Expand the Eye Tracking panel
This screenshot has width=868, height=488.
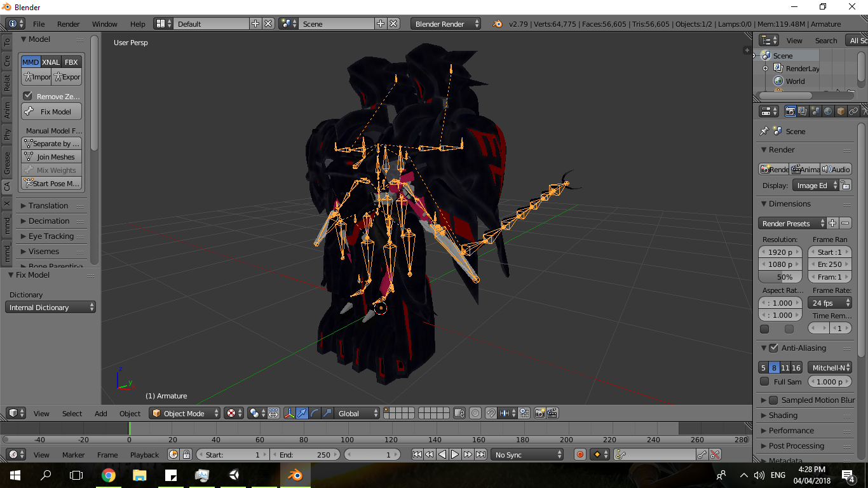[51, 236]
